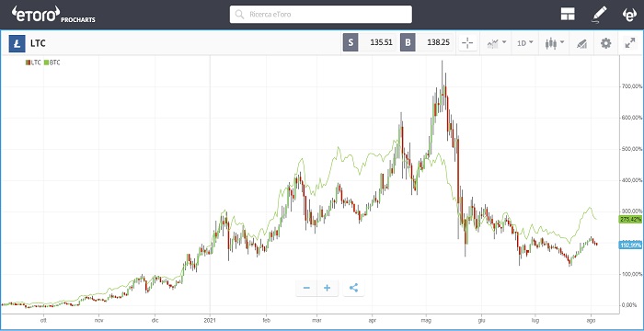This screenshot has height=331, width=644.
Task: Click the green 275.42% BTC value tag
Action: (630, 220)
